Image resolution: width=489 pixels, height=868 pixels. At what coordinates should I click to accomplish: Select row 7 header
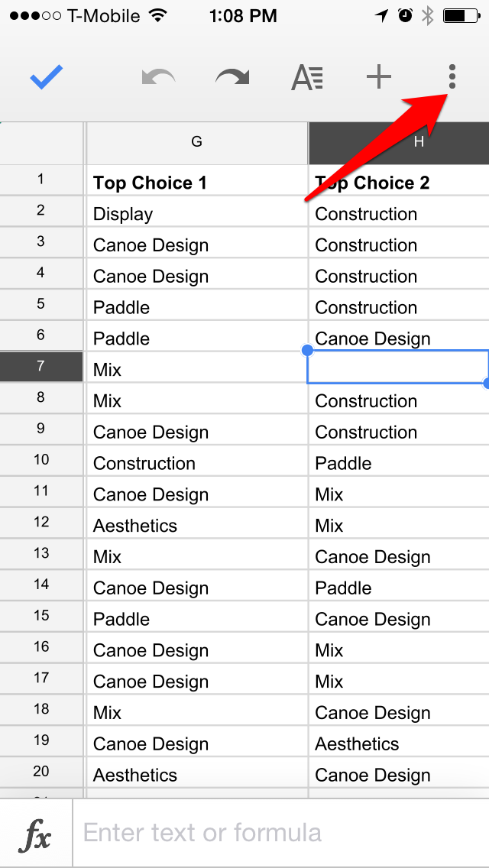(41, 366)
